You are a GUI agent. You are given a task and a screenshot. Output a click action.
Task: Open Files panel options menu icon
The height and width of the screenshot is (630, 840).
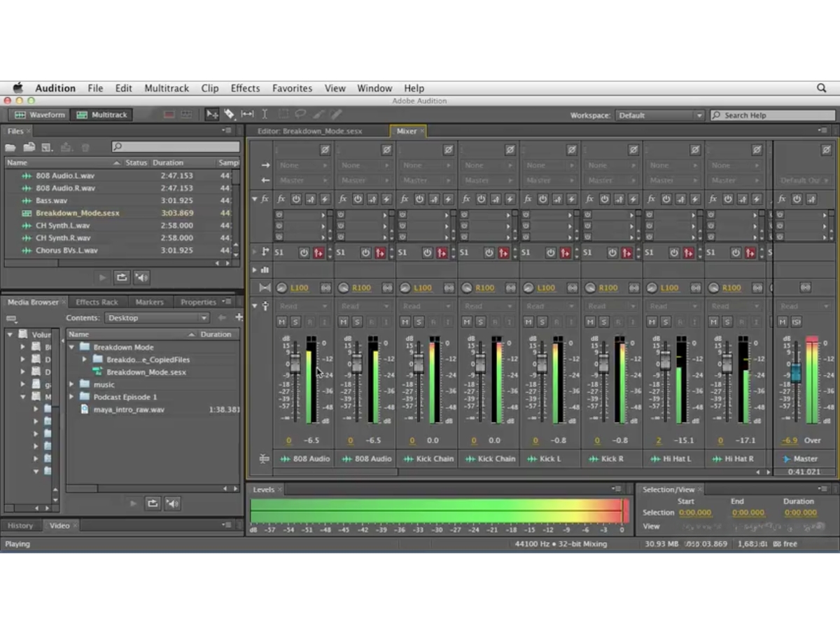[227, 130]
